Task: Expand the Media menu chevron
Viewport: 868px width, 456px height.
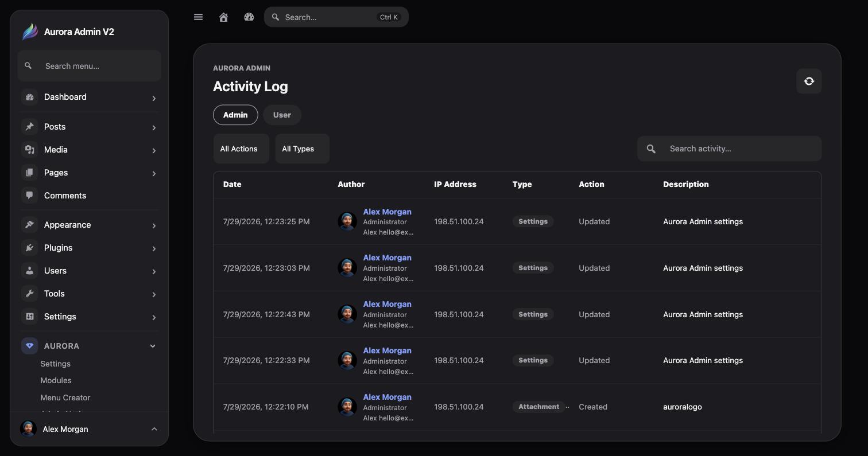Action: pyautogui.click(x=154, y=150)
